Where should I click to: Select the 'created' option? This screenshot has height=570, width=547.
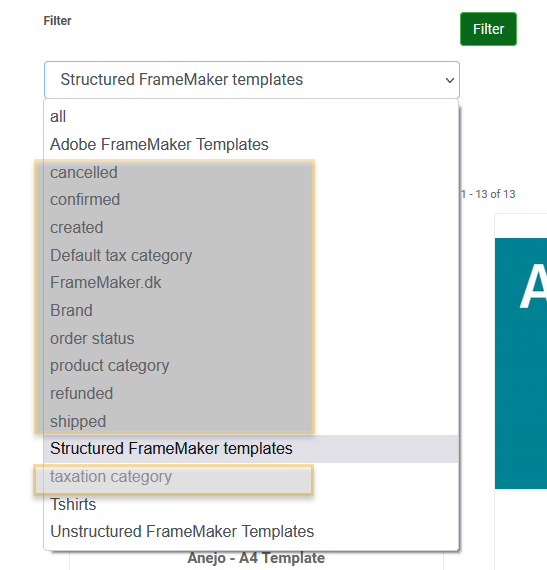[x=251, y=228]
